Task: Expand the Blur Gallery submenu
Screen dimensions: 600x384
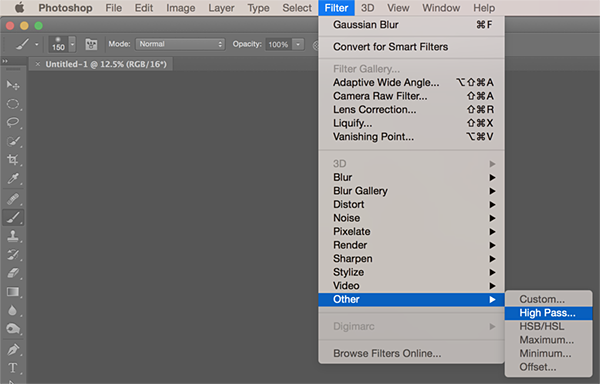Action: point(411,191)
